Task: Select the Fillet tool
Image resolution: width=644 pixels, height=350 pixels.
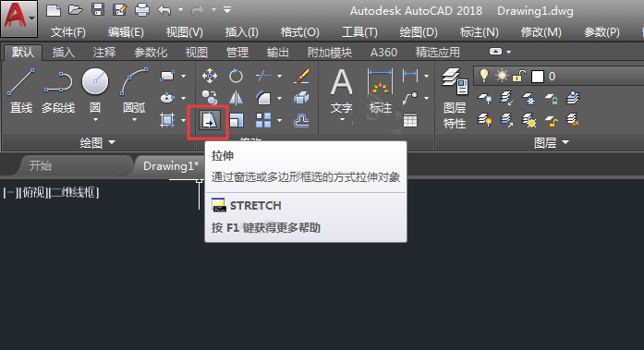Action: (263, 98)
